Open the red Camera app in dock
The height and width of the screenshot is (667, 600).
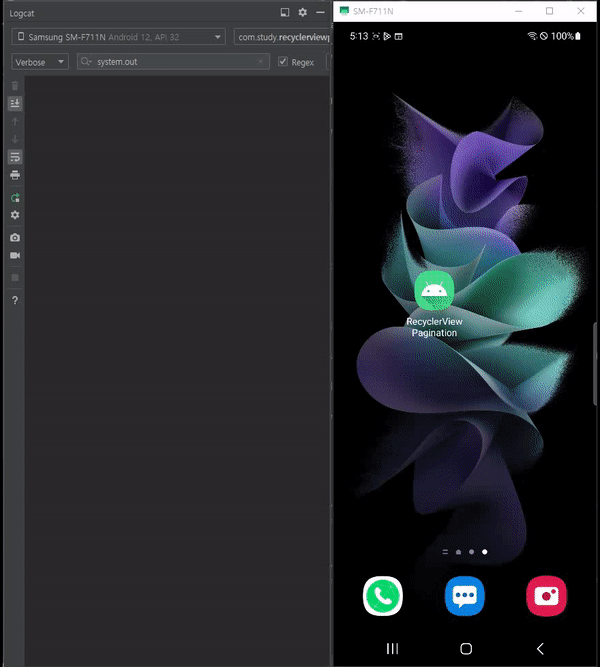click(546, 596)
